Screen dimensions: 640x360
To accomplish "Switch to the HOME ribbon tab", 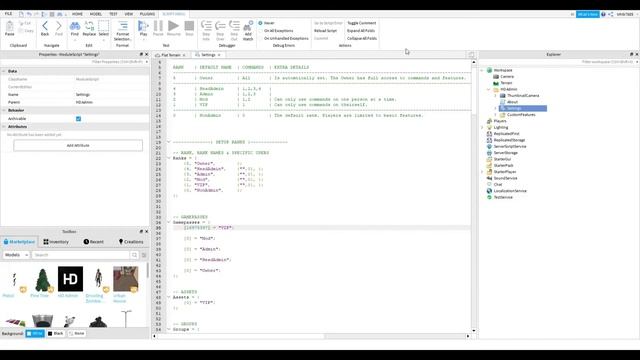I will (77, 14).
